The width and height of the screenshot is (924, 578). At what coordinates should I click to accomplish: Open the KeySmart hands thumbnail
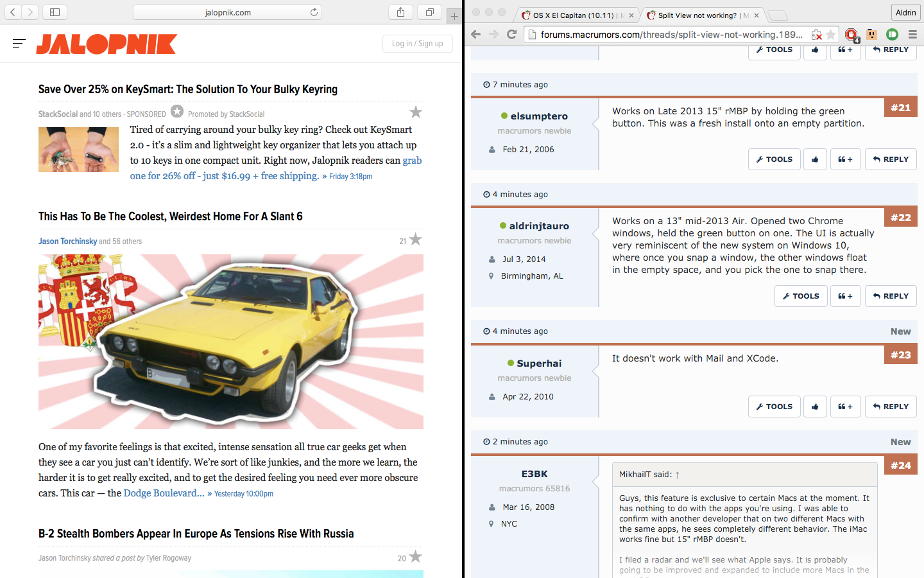pos(78,150)
